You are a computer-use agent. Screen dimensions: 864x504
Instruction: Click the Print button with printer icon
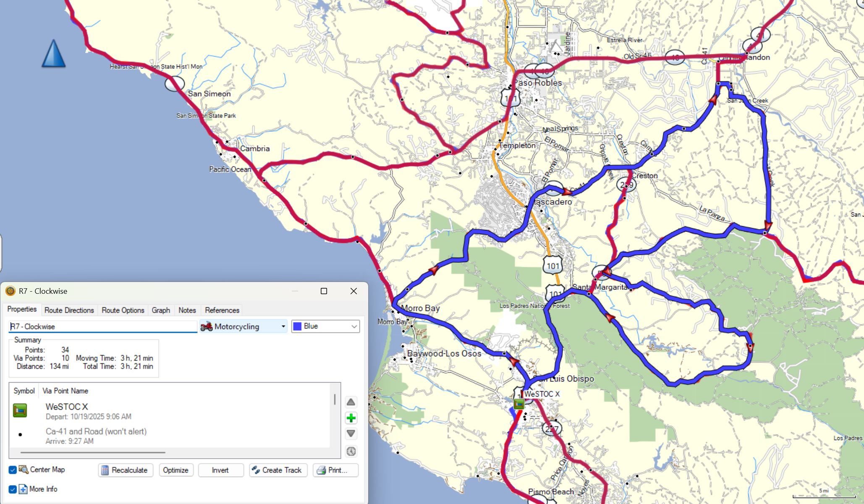click(335, 470)
